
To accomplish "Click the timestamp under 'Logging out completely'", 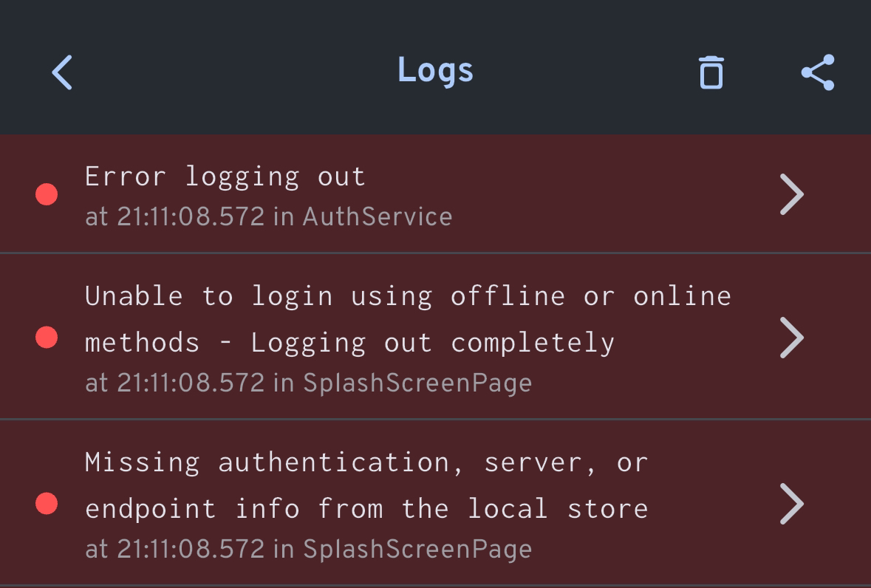I will coord(308,383).
